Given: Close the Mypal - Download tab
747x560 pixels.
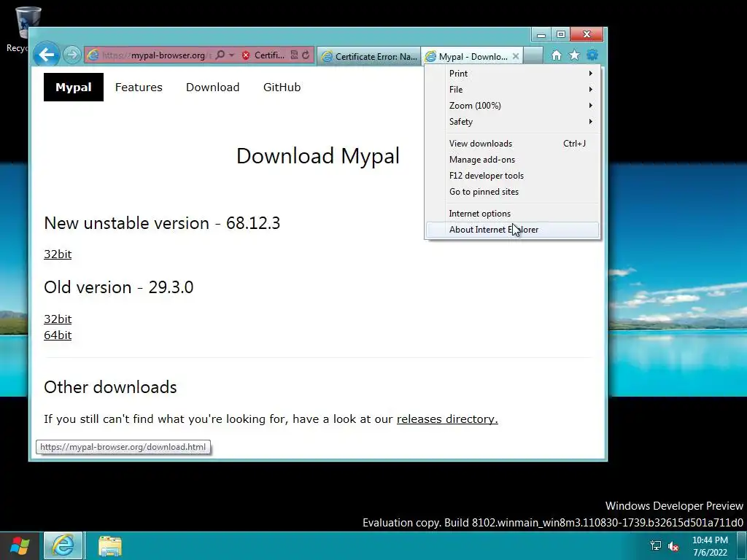Looking at the screenshot, I should click(x=516, y=56).
